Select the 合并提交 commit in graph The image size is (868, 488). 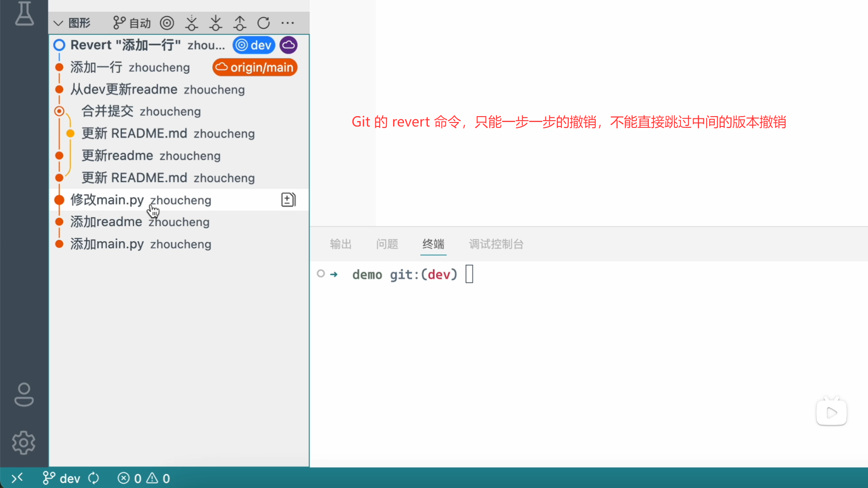pos(141,111)
